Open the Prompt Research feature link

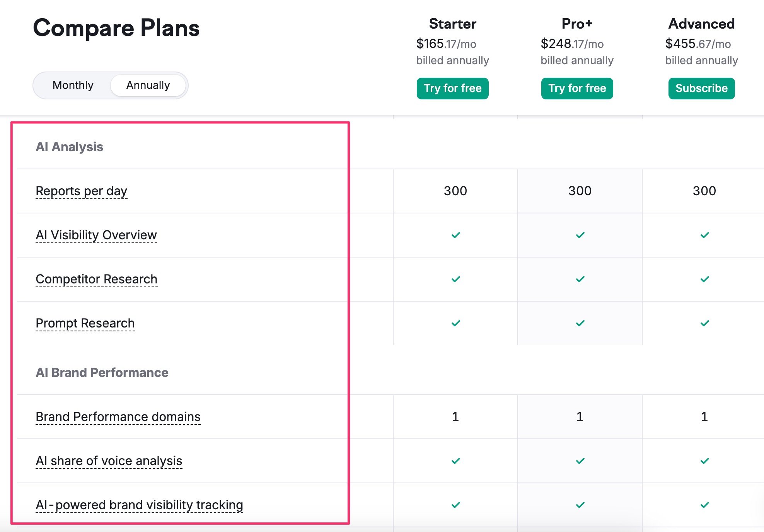click(x=85, y=323)
